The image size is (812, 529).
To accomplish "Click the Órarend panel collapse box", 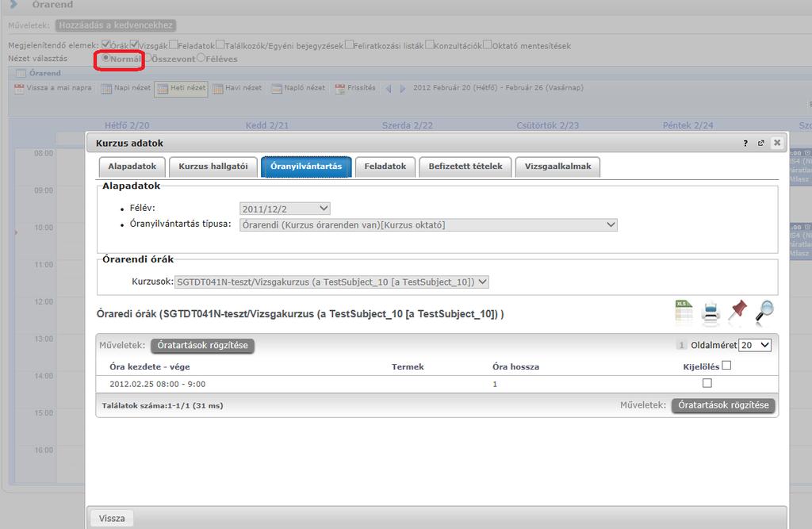I will click(21, 73).
